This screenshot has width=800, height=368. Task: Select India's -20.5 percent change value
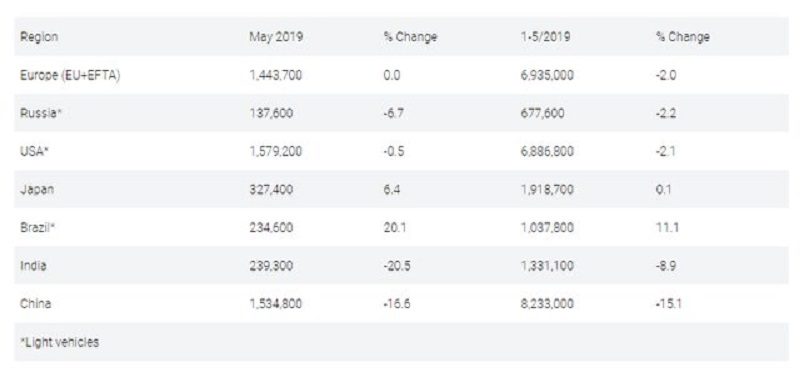pyautogui.click(x=397, y=265)
